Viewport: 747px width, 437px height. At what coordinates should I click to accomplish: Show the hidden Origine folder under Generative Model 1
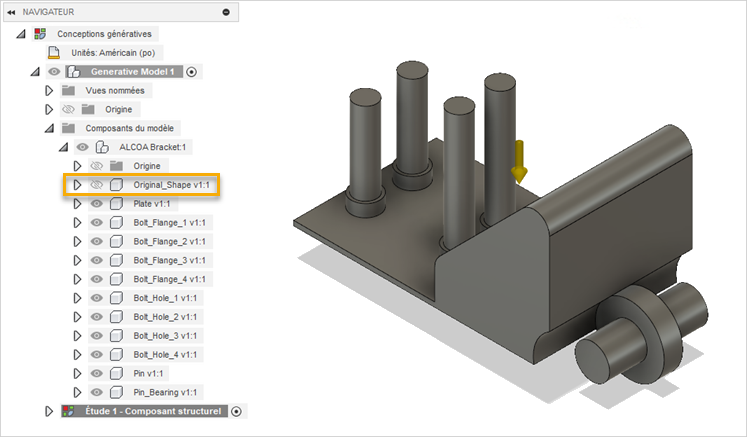[68, 109]
